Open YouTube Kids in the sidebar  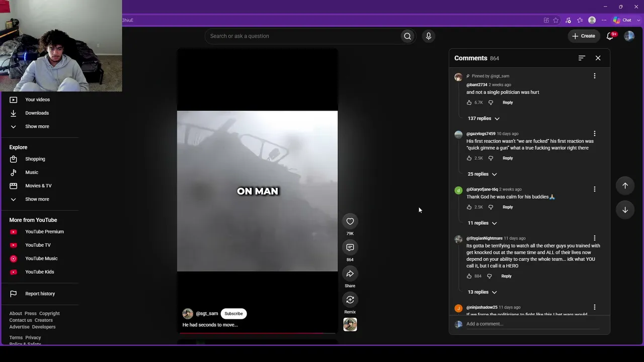tap(40, 272)
